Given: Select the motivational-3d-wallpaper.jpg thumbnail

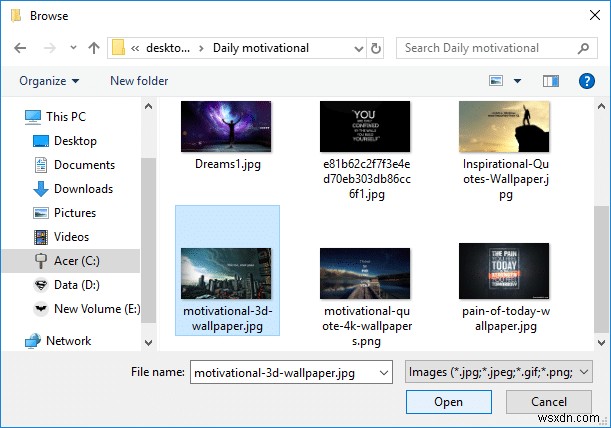Looking at the screenshot, I should tap(226, 274).
